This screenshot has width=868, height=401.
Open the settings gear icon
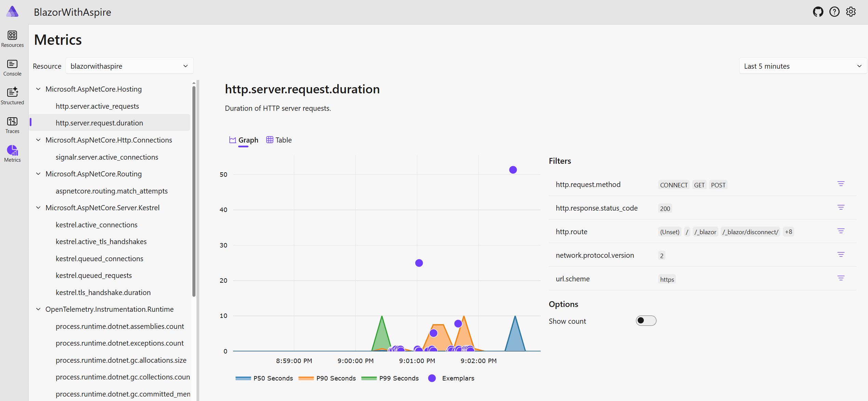tap(851, 12)
